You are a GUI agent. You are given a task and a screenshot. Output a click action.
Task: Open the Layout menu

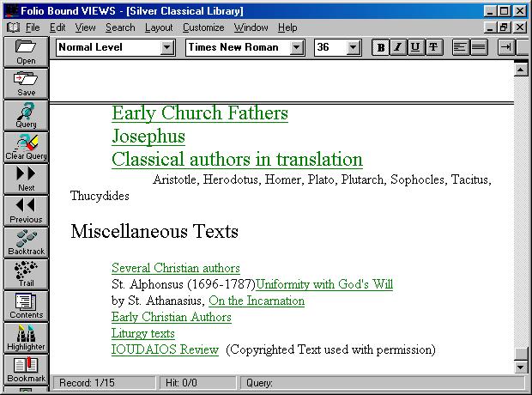click(159, 27)
